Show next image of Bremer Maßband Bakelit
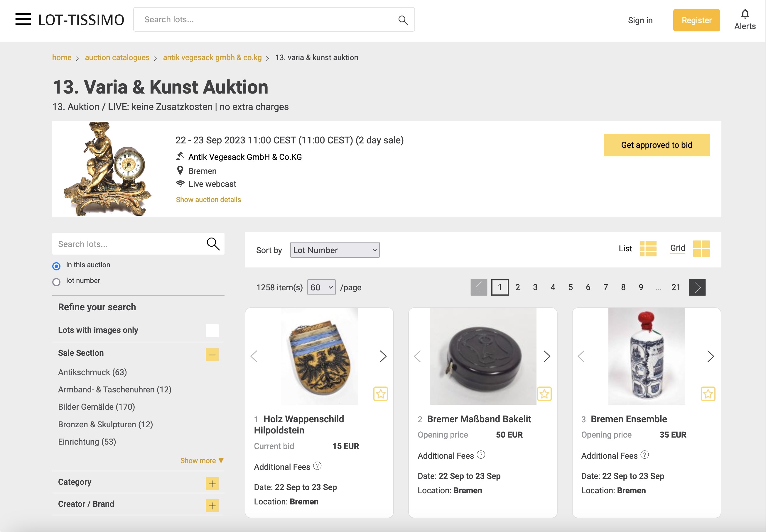Image resolution: width=766 pixels, height=532 pixels. pos(546,356)
